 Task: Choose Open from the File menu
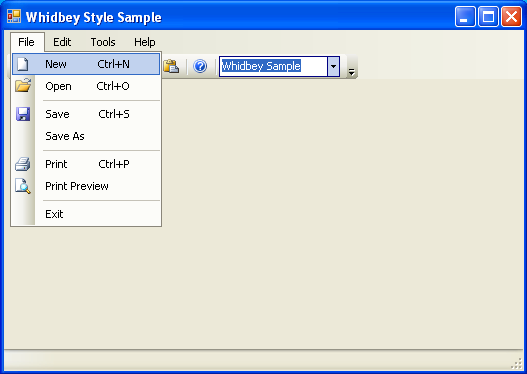[86, 86]
